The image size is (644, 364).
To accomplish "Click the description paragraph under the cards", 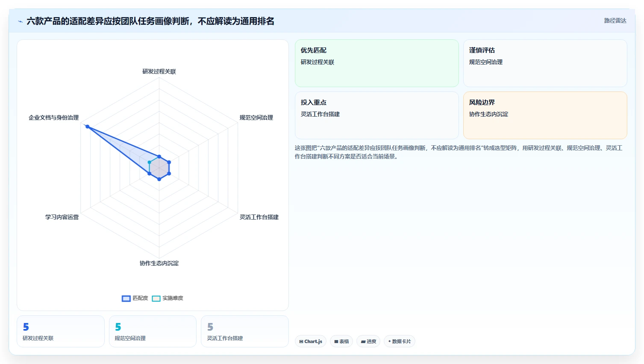I will pos(459,152).
